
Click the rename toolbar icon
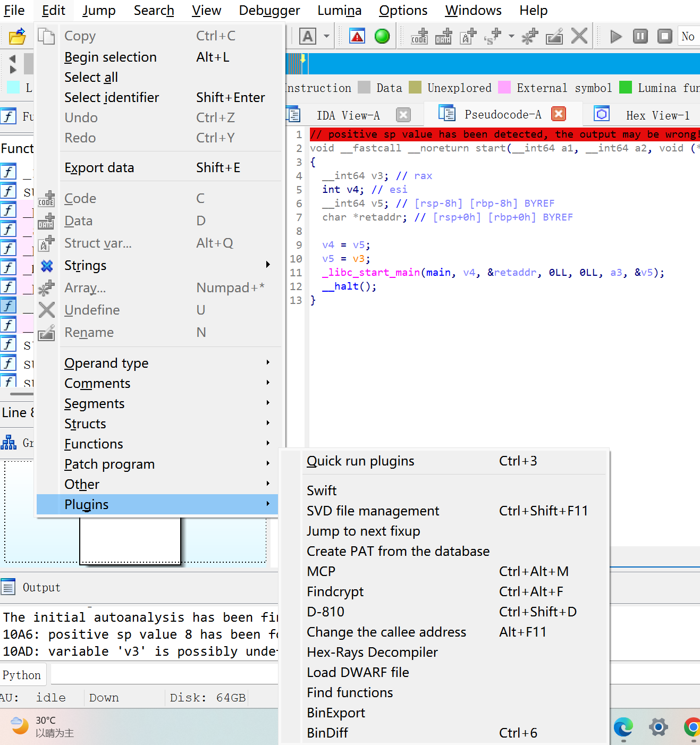coord(554,36)
